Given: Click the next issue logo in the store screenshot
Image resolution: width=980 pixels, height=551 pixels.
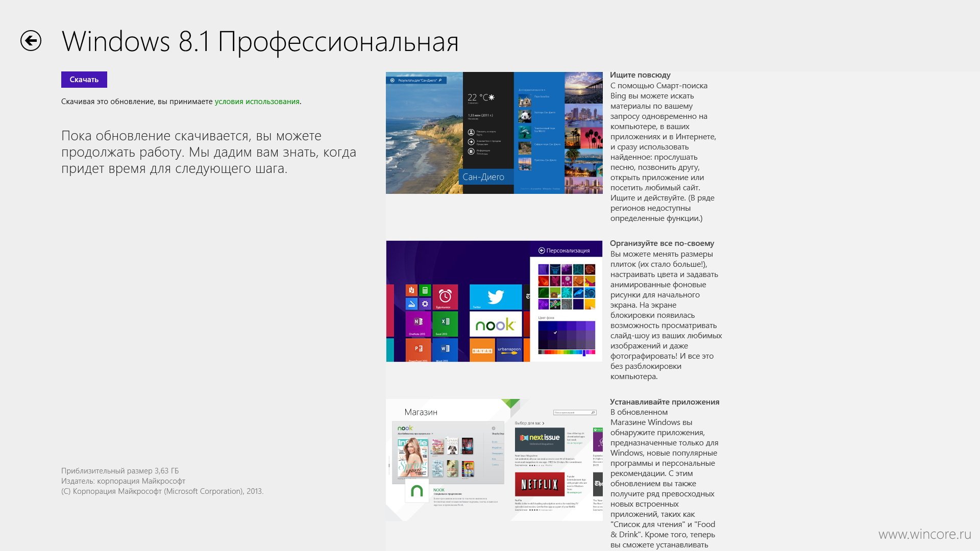Looking at the screenshot, I should 540,439.
